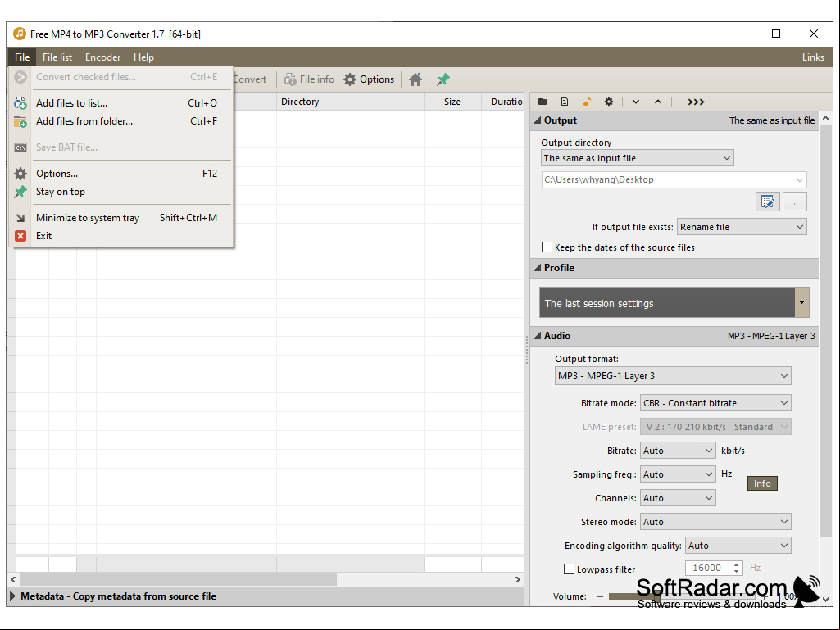Select the orange music note audio tab icon

(587, 102)
